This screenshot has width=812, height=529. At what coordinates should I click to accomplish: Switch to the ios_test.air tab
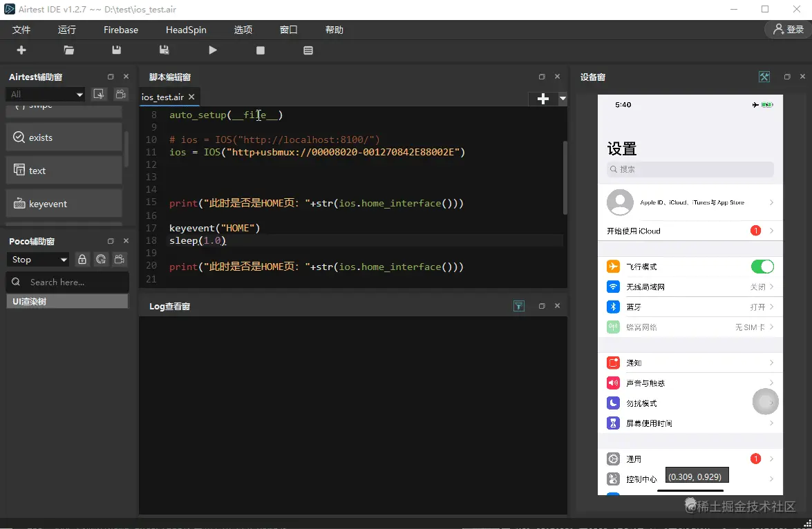point(162,97)
